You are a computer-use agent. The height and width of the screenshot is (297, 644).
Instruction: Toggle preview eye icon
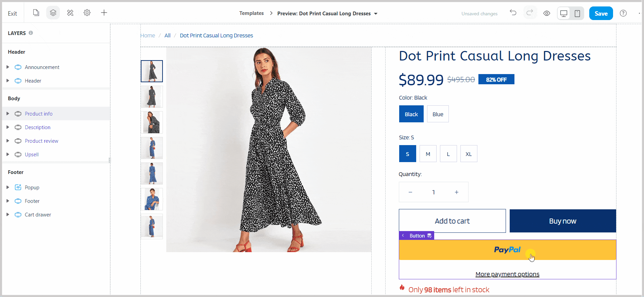547,13
